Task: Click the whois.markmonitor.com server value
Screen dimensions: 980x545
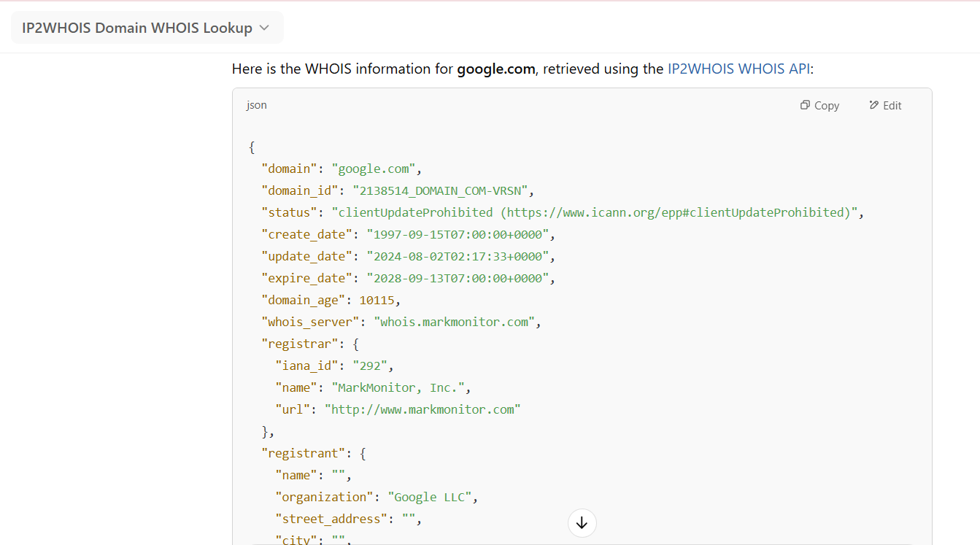Action: click(x=454, y=322)
